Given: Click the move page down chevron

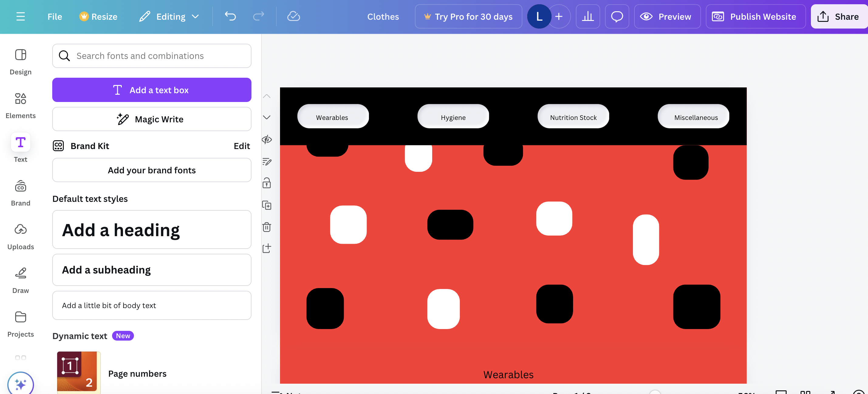Looking at the screenshot, I should tap(267, 117).
